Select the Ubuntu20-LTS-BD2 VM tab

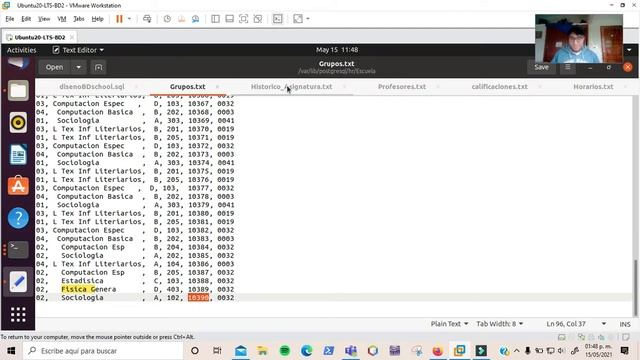tap(40, 37)
